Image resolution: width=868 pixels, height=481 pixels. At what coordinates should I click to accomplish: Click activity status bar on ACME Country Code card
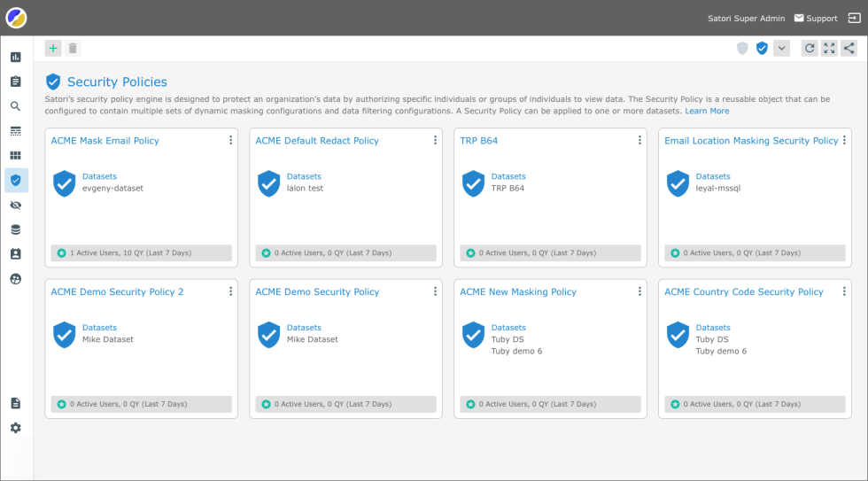(755, 404)
